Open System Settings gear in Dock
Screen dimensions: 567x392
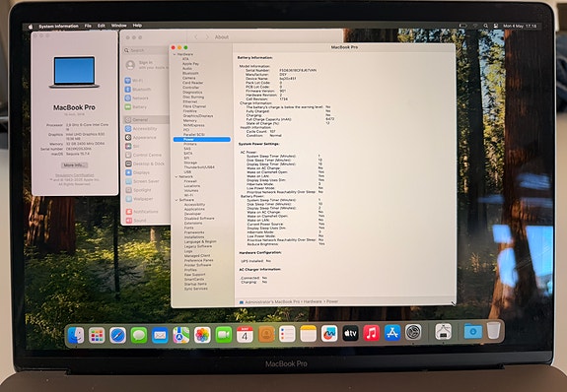coord(413,332)
